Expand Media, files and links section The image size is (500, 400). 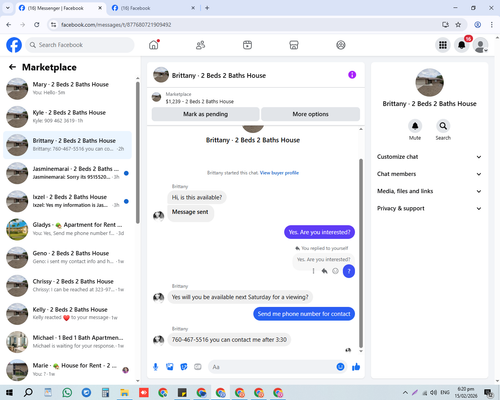pos(429,191)
